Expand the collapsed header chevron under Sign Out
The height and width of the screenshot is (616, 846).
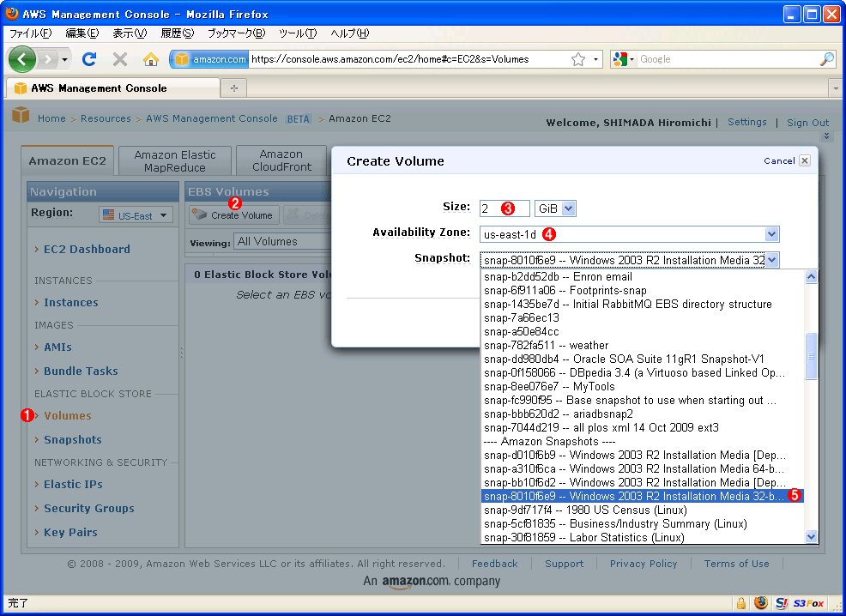pos(826,136)
